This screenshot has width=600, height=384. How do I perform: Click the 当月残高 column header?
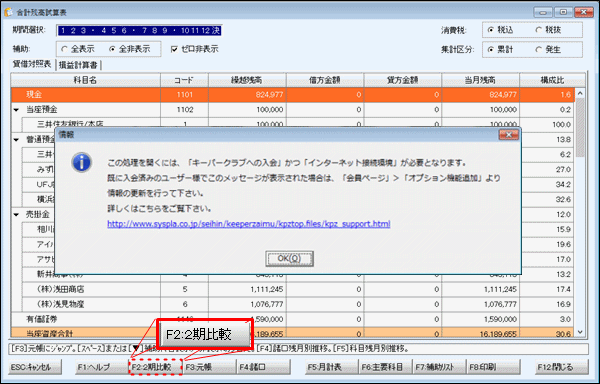coord(481,80)
